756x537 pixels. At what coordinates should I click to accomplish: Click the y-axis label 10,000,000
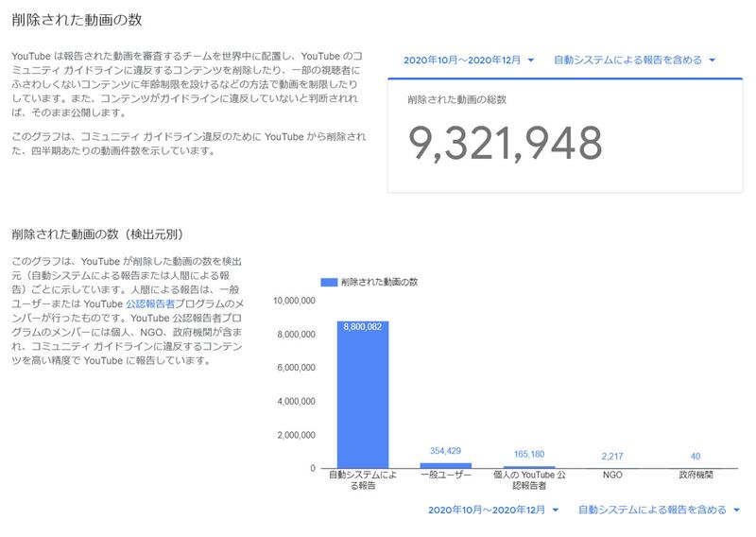point(294,301)
